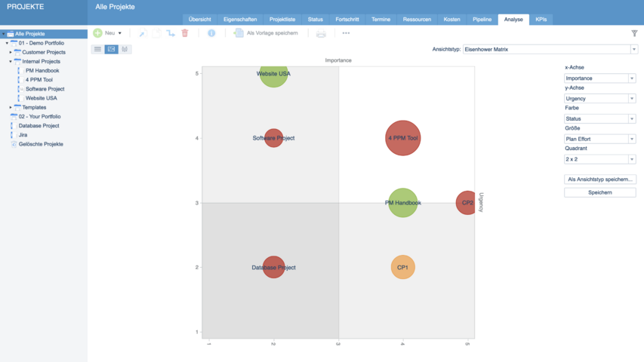Select Software Project in project tree
Viewport: 644px width, 362px height.
[x=45, y=89]
